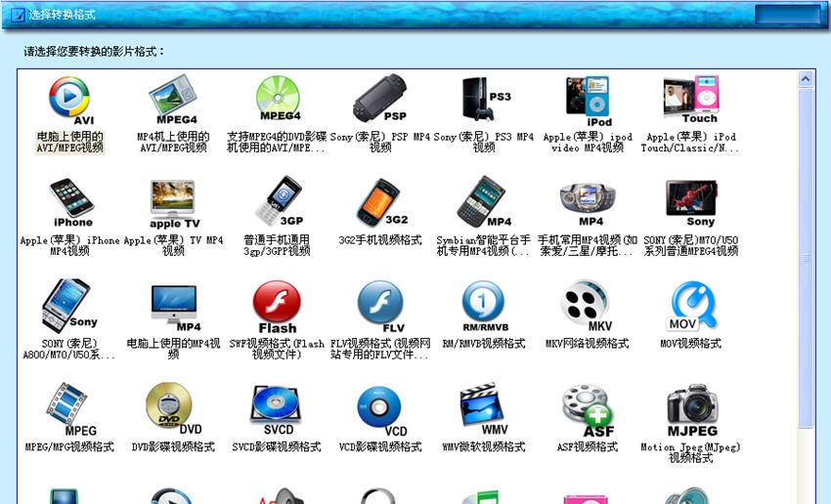Pick the WMV clapperboard format icon
This screenshot has height=504, width=831.
(x=484, y=408)
